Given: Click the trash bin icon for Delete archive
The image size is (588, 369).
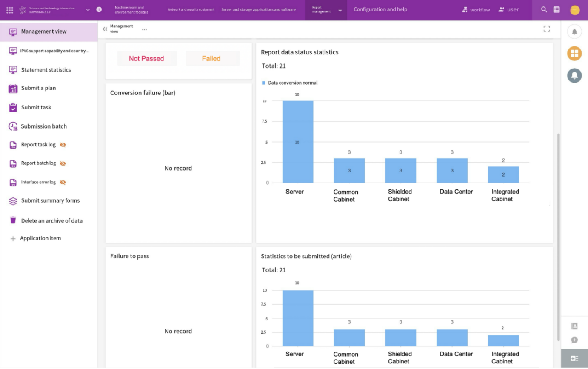Looking at the screenshot, I should pyautogui.click(x=13, y=220).
